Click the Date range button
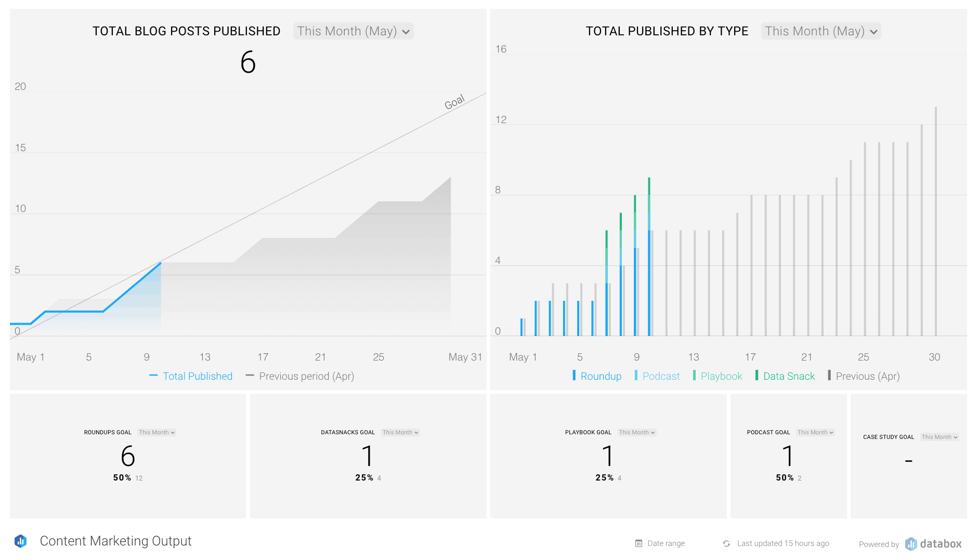The image size is (978, 560). (660, 543)
